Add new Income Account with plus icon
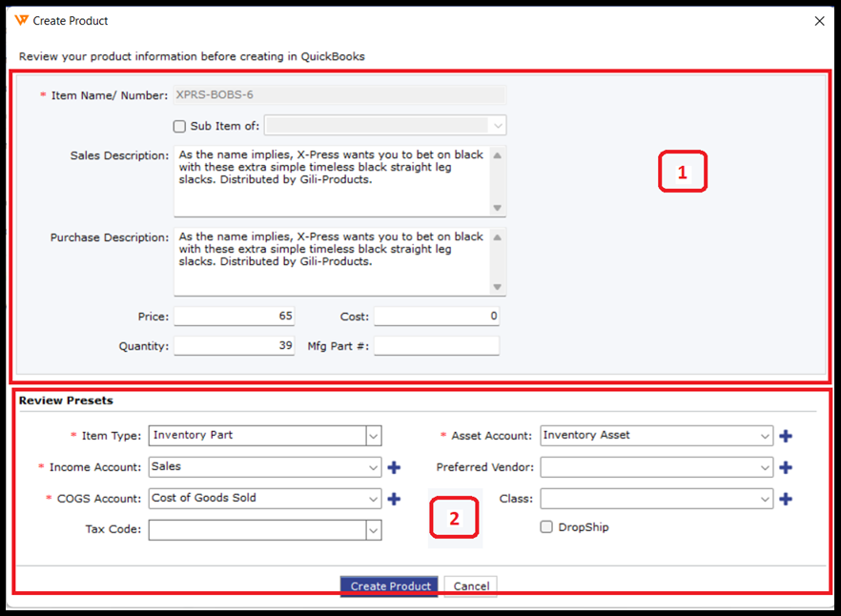841x616 pixels. click(394, 467)
